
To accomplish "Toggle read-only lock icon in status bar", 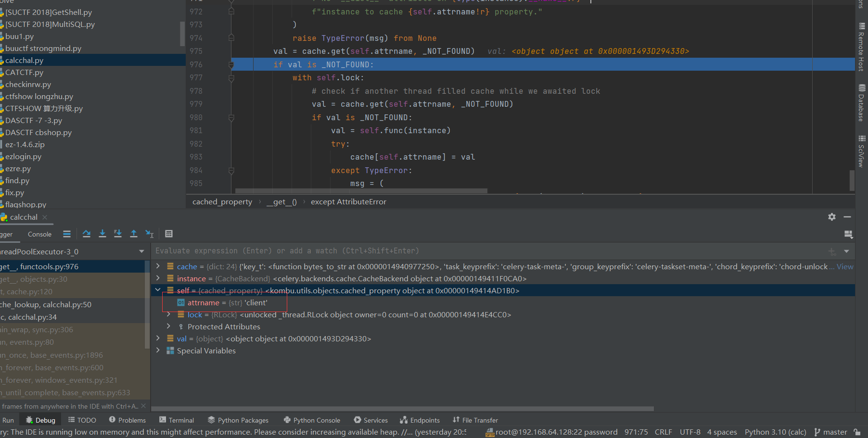I will (857, 432).
